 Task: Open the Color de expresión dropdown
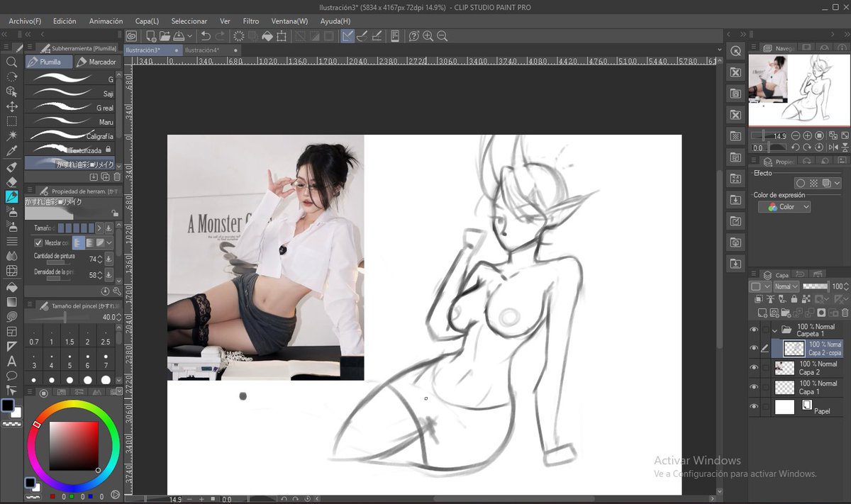(784, 207)
